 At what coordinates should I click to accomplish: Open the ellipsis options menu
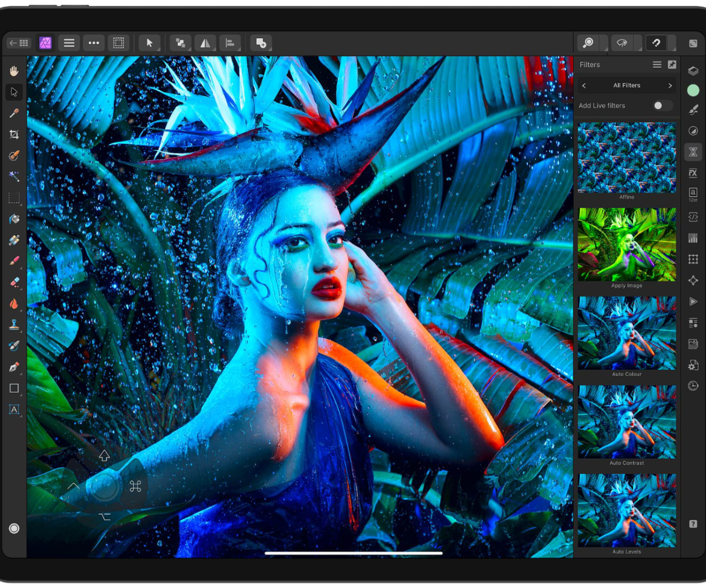(x=94, y=42)
